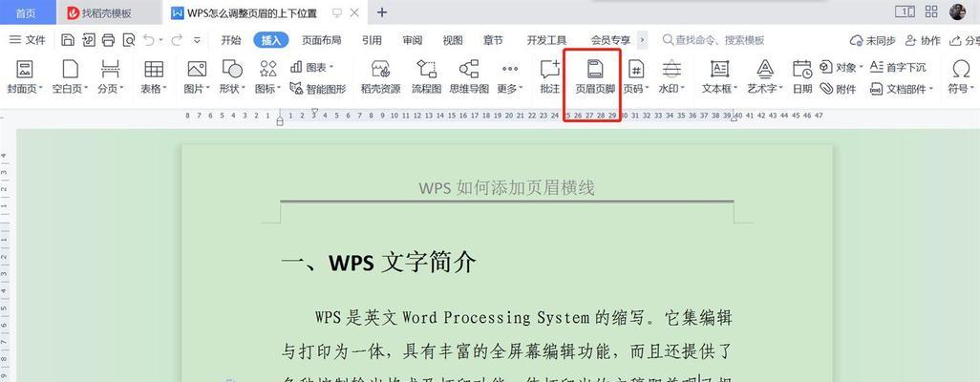Image resolution: width=980 pixels, height=382 pixels.
Task: Click the user avatar in title bar
Action: 957,11
